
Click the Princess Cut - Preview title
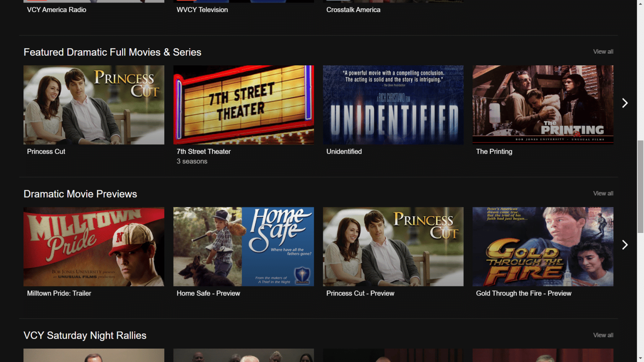[x=361, y=293]
